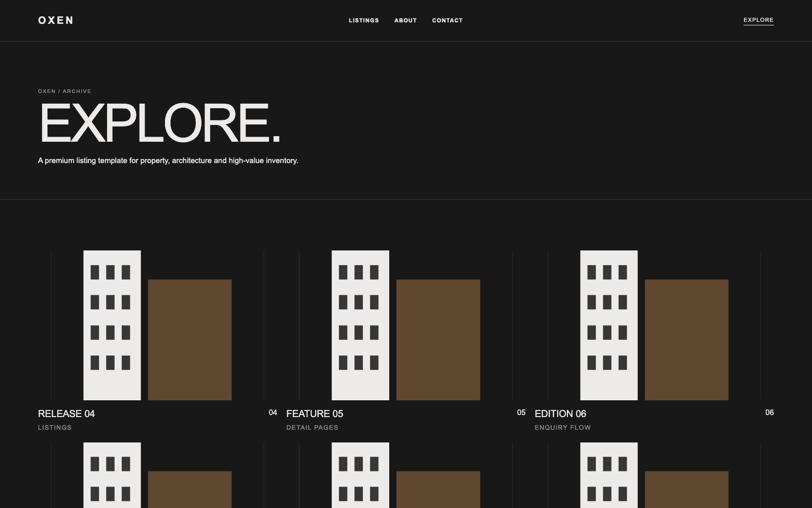Open the Edition 06 building thumbnail
Image resolution: width=812 pixels, height=508 pixels.
click(x=654, y=325)
